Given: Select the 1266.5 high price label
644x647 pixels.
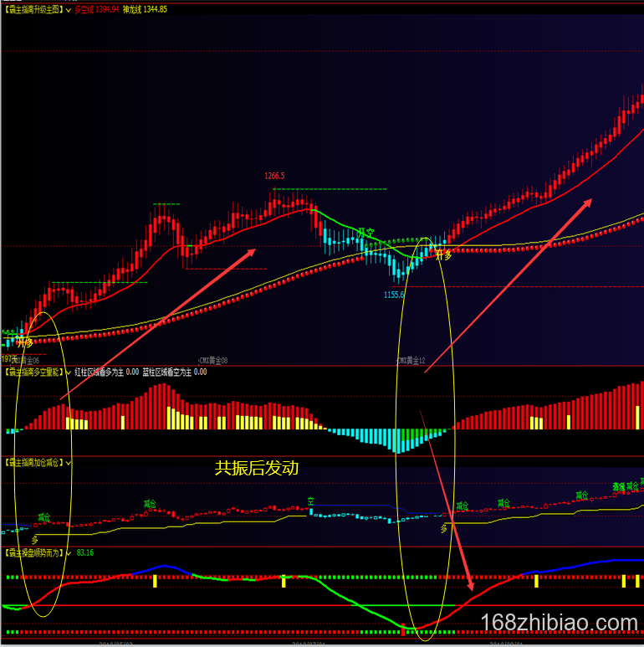Looking at the screenshot, I should (274, 176).
